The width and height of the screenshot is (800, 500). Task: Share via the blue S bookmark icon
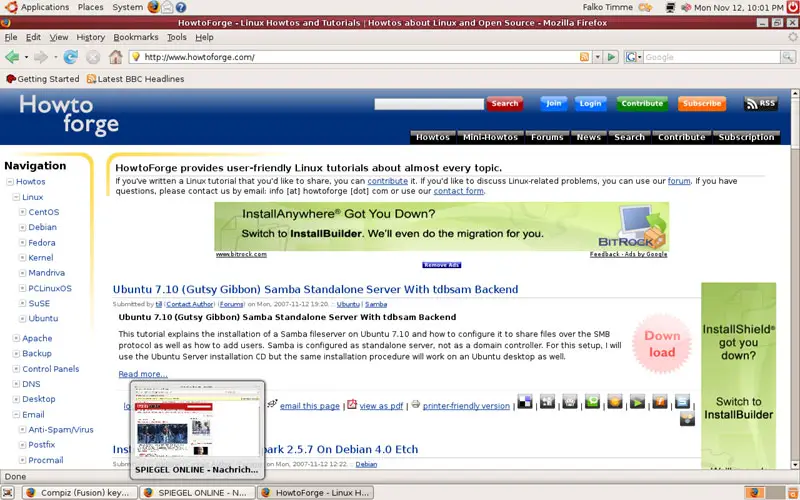click(x=682, y=402)
